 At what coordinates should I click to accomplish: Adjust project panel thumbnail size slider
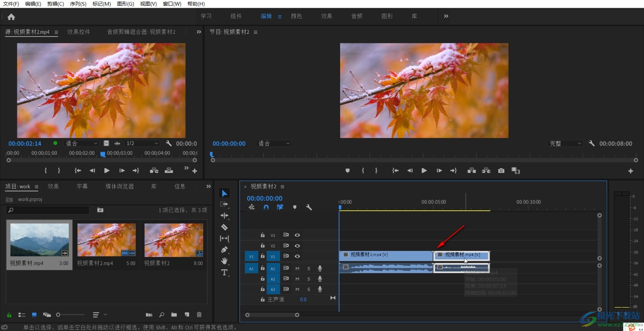pos(70,315)
